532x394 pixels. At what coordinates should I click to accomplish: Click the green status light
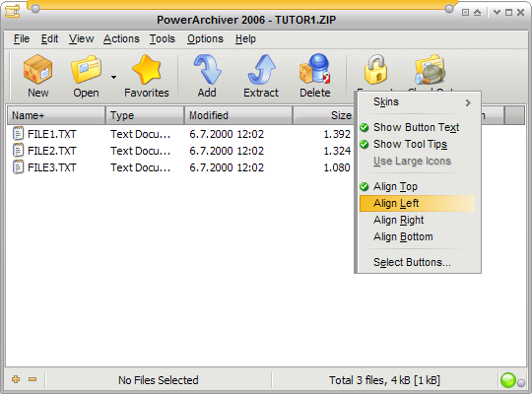[x=508, y=380]
